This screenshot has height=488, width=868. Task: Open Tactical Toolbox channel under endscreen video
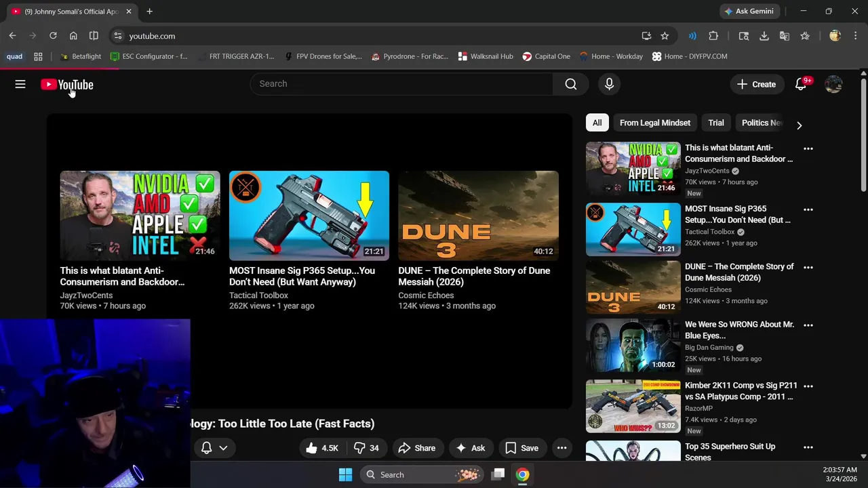coord(258,296)
